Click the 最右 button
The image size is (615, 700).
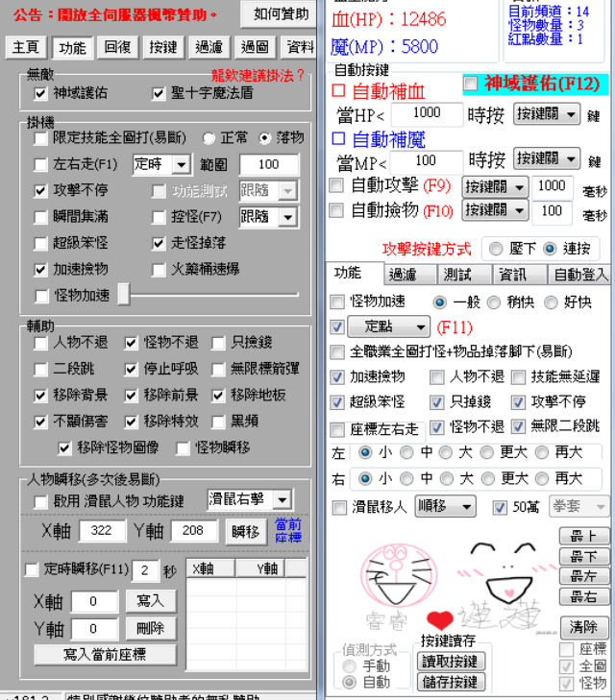[x=584, y=596]
